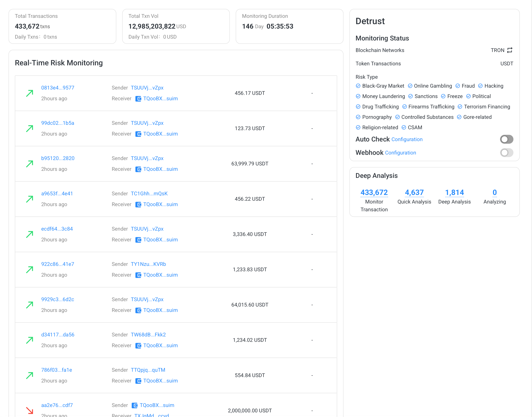Screen dimensions: 532x417
Task: Click the Analyzing count 0
Action: pyautogui.click(x=494, y=193)
